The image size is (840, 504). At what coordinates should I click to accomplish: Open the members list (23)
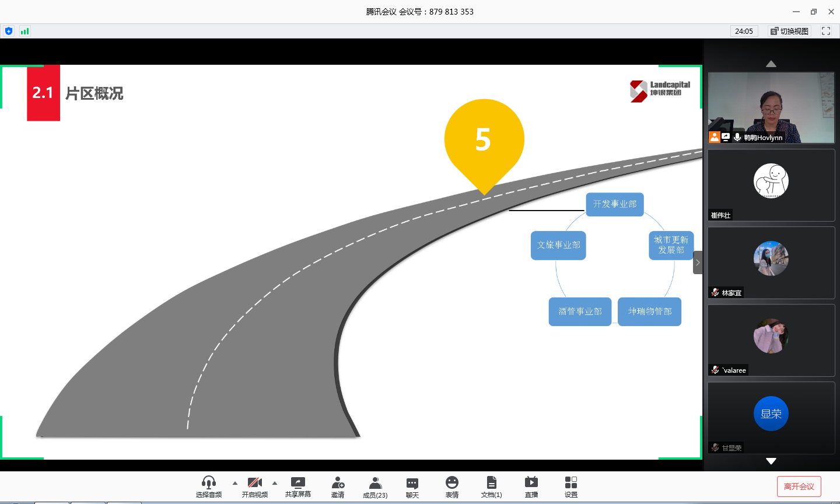(375, 483)
